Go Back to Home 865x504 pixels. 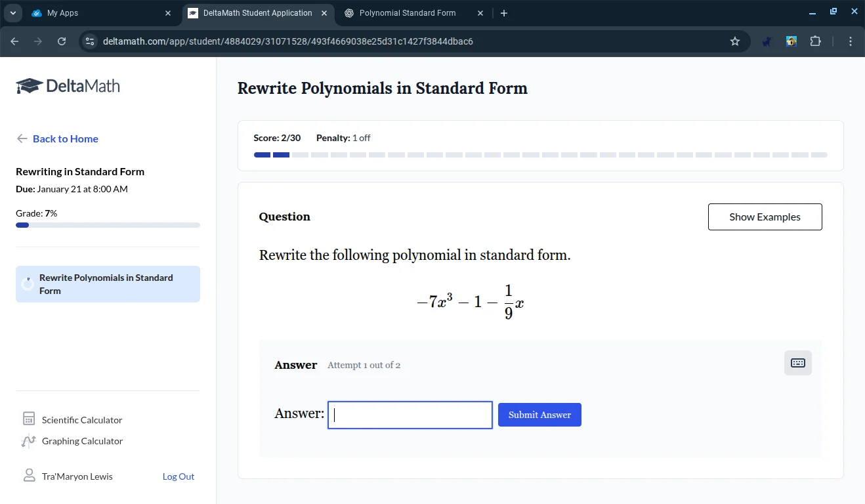point(66,138)
